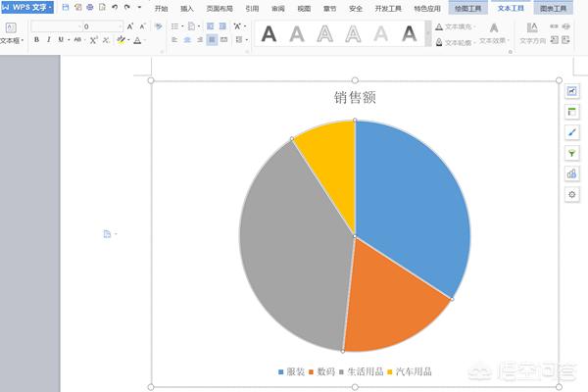
Task: Toggle italic formatting
Action: [49, 40]
